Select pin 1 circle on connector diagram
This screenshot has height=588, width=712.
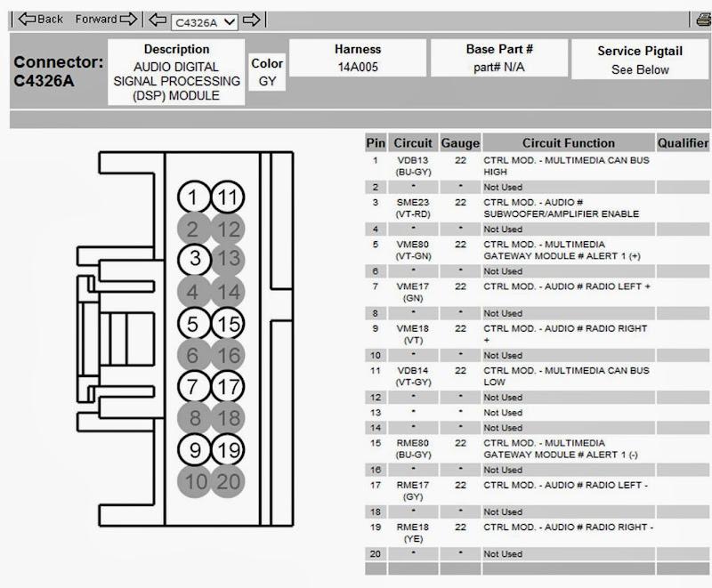194,197
